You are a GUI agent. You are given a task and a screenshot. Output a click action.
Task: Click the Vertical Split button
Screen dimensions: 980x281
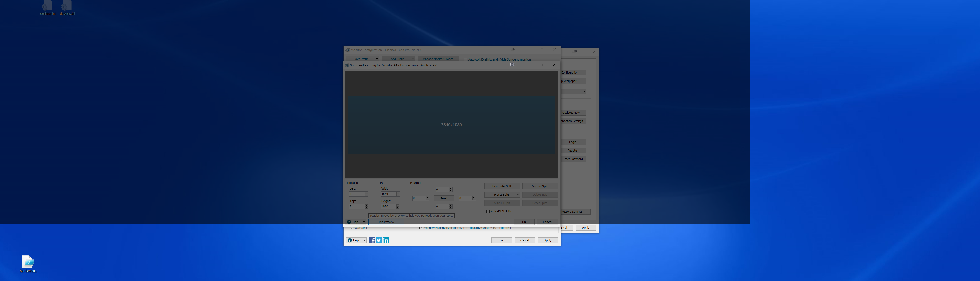pos(539,186)
